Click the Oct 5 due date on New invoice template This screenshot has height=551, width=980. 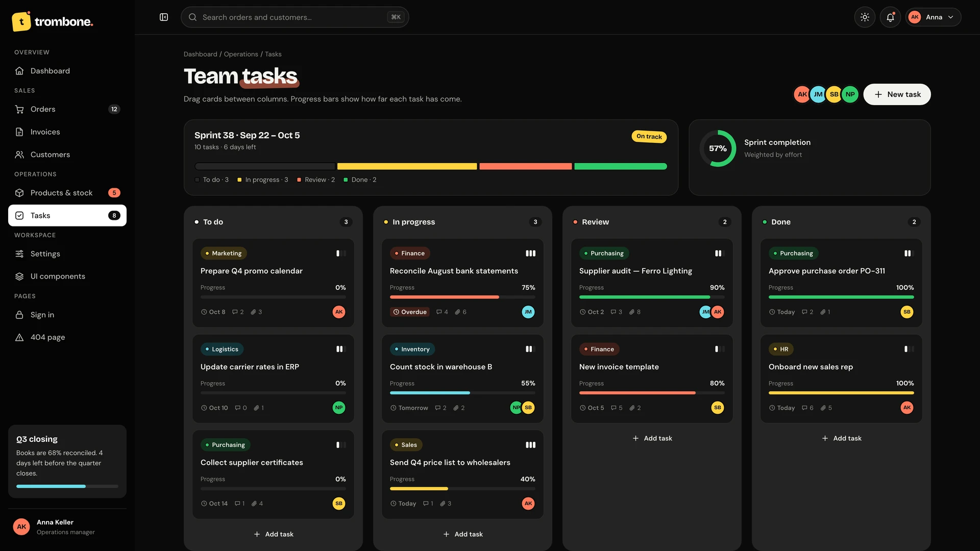[592, 408]
